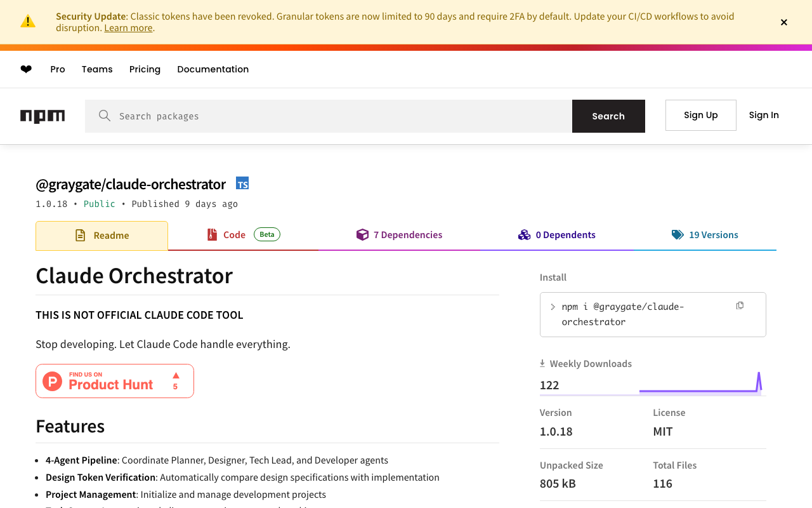
Task: View the 7 Dependencies tab
Action: 400,235
